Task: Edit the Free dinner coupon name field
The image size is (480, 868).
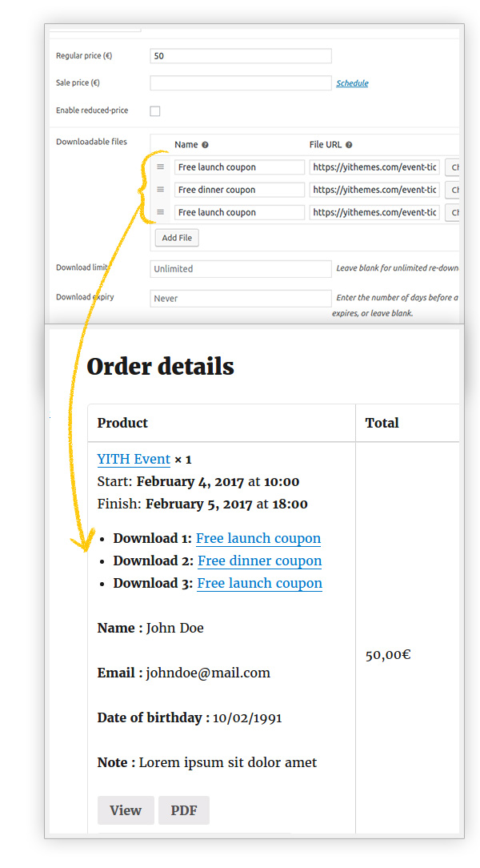Action: [239, 190]
